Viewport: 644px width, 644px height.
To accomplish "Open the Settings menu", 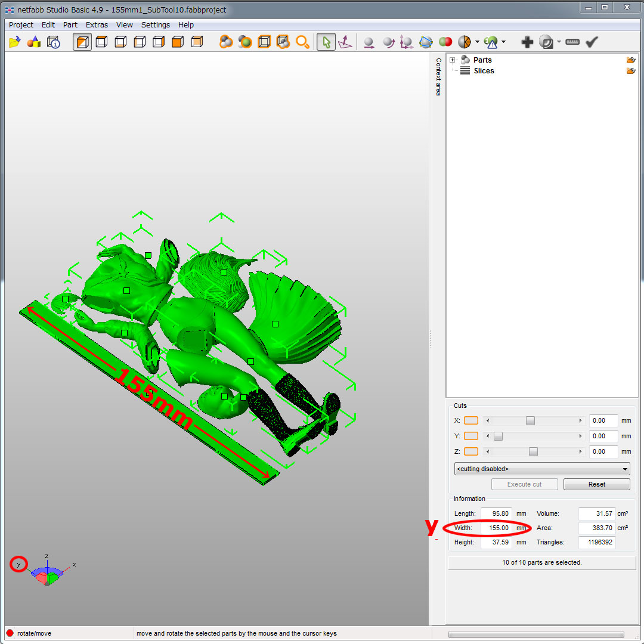I will (x=156, y=24).
